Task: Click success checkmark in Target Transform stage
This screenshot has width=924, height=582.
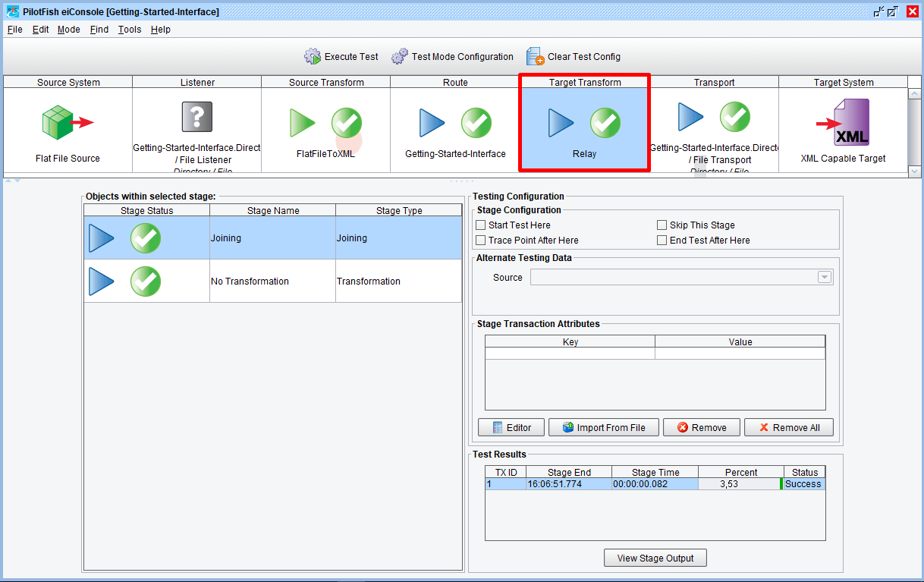Action: pos(605,123)
